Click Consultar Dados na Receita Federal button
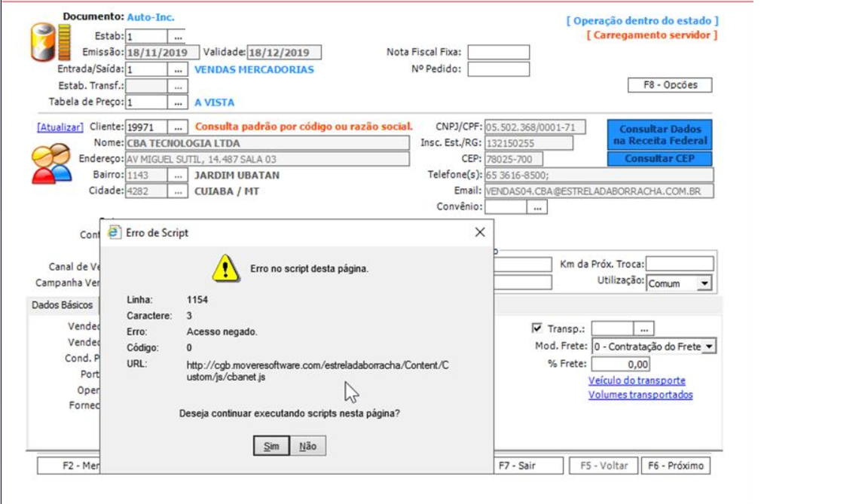Viewport: 868px width, 504px height. (660, 134)
